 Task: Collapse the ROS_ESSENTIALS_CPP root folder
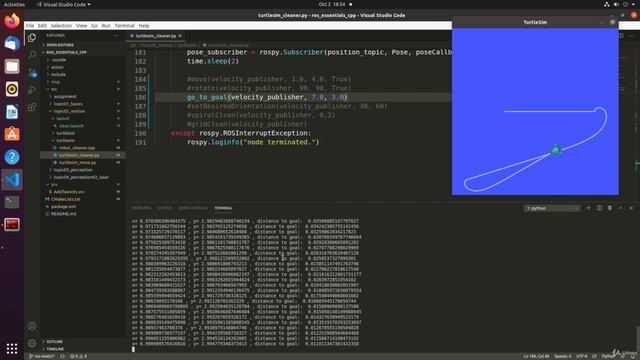coord(66,52)
